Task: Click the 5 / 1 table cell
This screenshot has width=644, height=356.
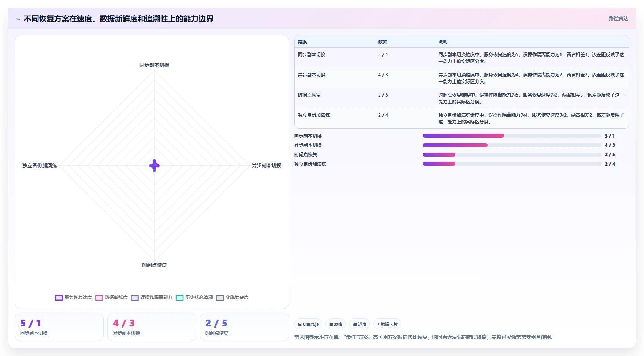Action: (383, 55)
